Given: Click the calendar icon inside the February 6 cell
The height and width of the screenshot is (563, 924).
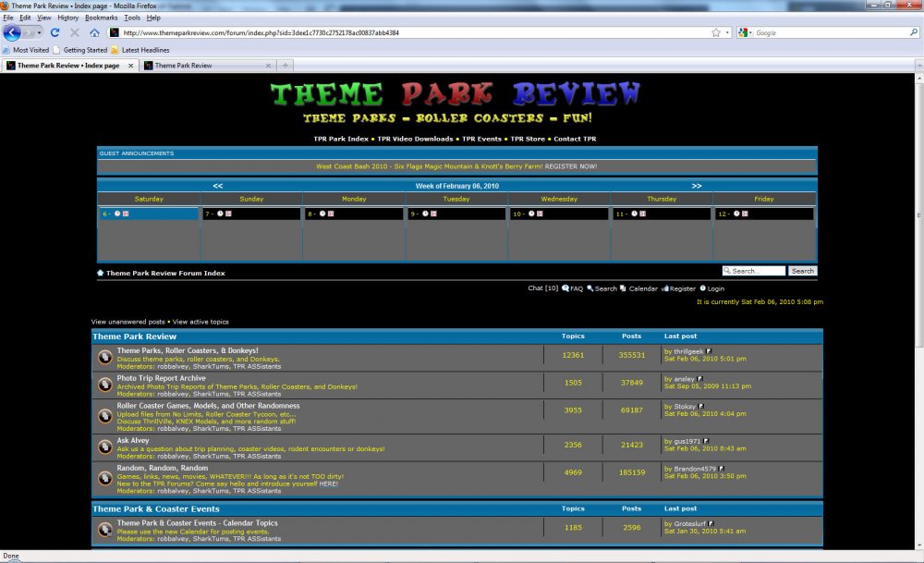Looking at the screenshot, I should 126,214.
